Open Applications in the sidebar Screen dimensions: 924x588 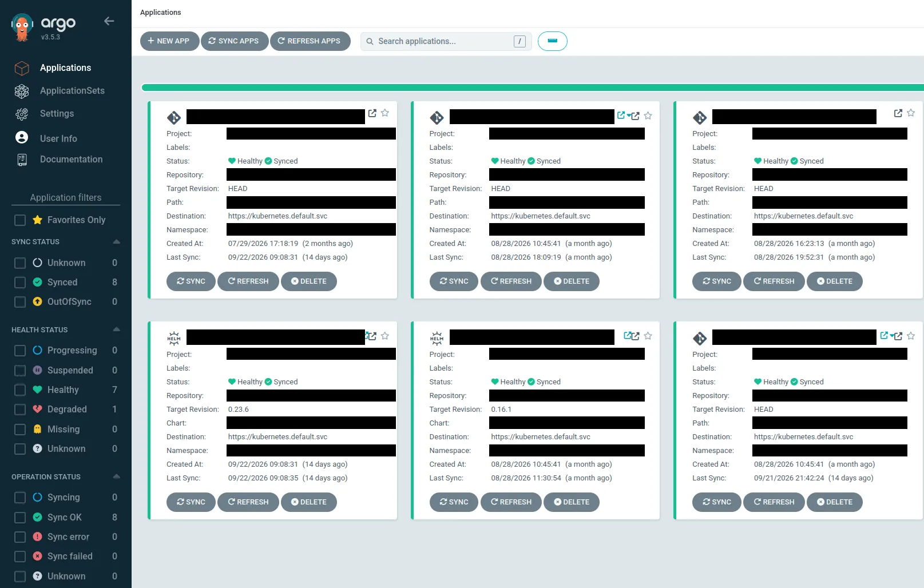(65, 67)
